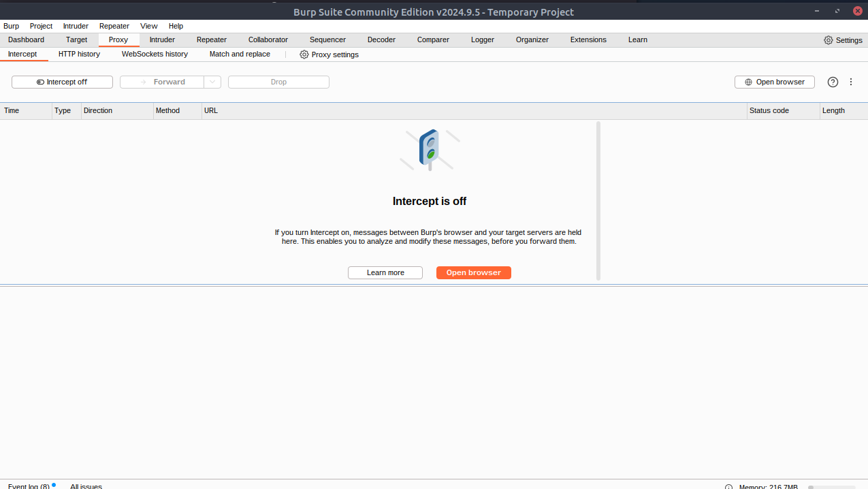This screenshot has width=868, height=489.
Task: Sort by the URL column header
Action: (475, 110)
